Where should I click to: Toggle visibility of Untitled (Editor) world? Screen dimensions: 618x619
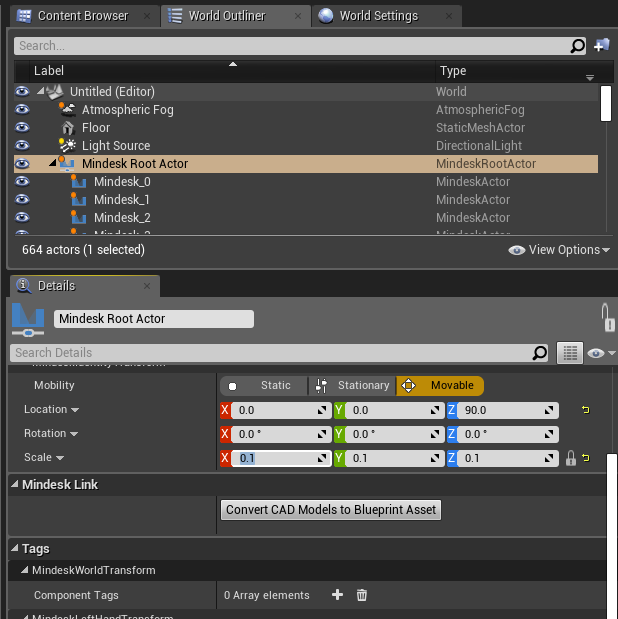[22, 92]
